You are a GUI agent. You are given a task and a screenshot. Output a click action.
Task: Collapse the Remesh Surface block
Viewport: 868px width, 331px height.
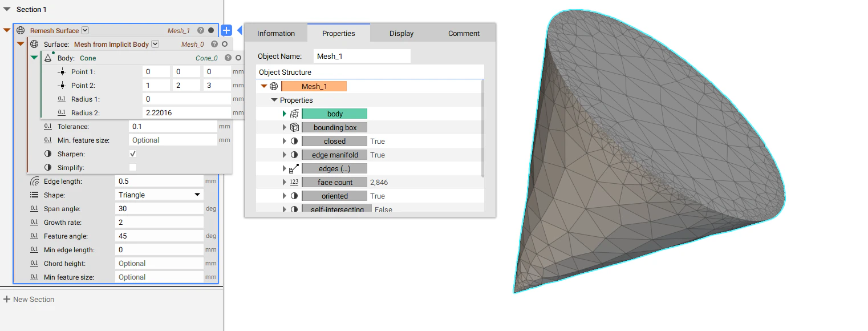pos(7,30)
